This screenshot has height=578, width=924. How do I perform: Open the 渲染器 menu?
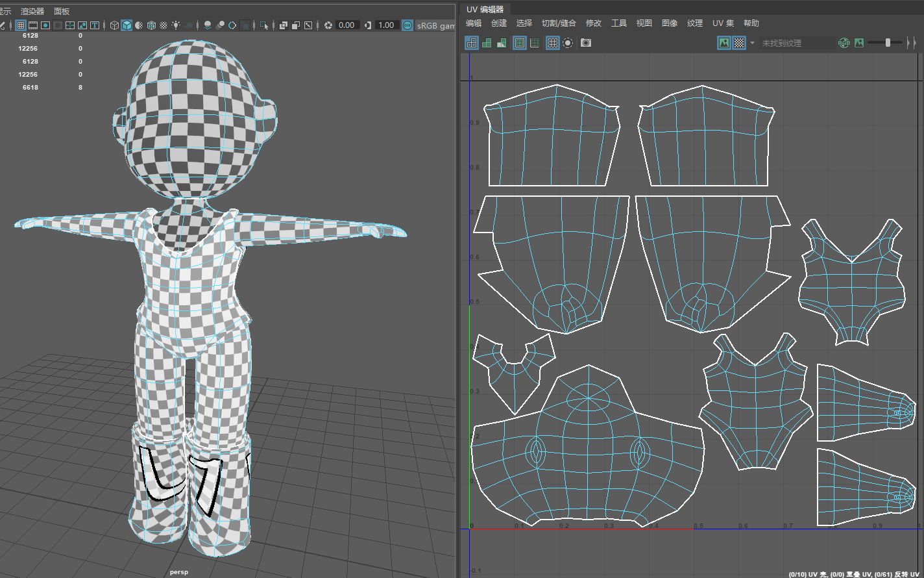tap(32, 11)
